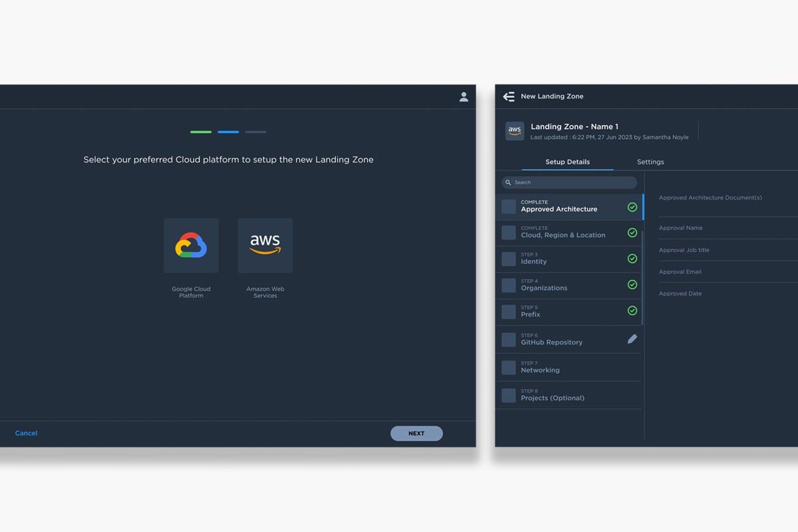Viewport: 798px width, 532px height.
Task: Toggle the square box beside Networking
Action: click(x=509, y=368)
